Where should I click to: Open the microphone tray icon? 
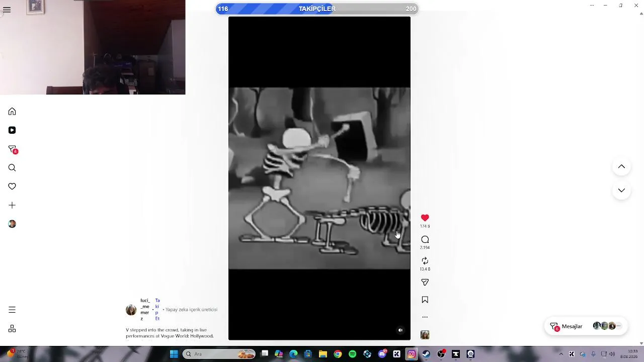[x=593, y=354]
